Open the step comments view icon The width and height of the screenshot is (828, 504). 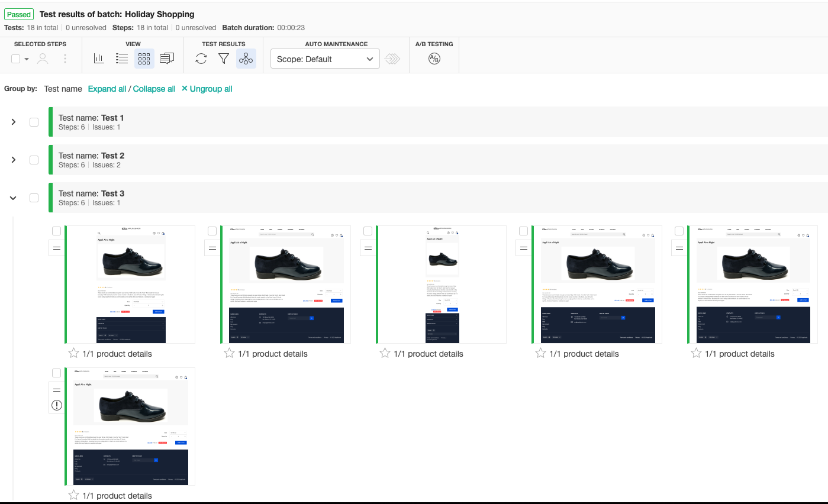tap(167, 59)
